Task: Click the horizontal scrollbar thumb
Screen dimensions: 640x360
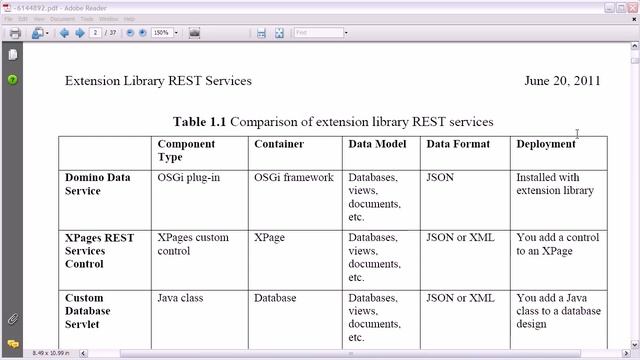Action: pos(350,353)
